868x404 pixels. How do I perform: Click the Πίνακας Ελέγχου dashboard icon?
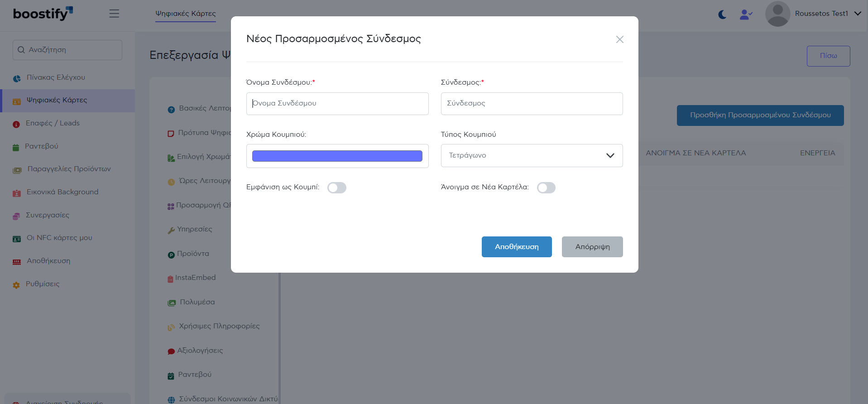[x=17, y=78]
